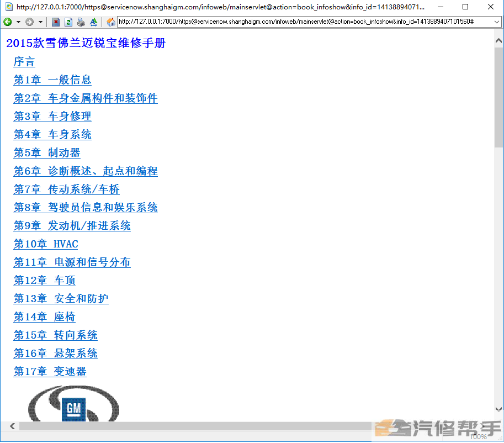Open 第10章 HVAC
The width and height of the screenshot is (504, 443).
(x=46, y=244)
